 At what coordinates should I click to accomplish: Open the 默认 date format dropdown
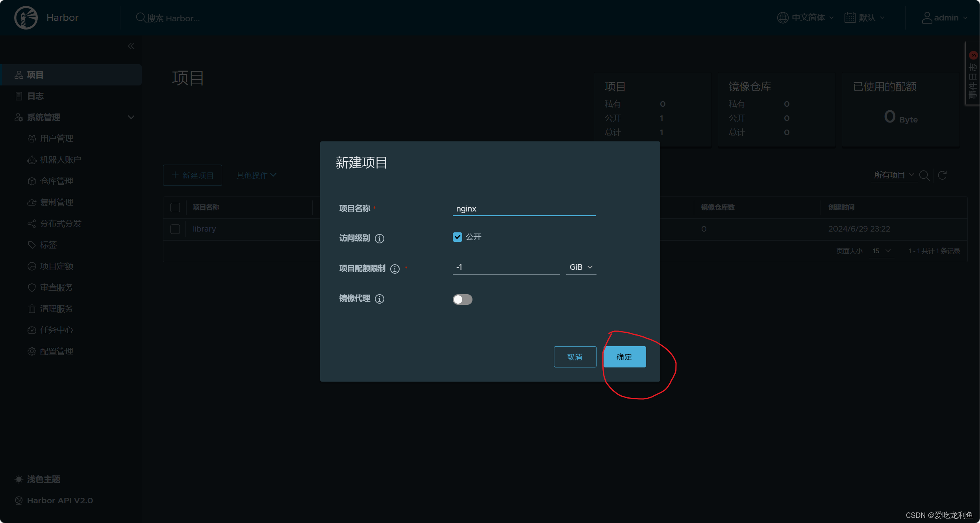865,18
